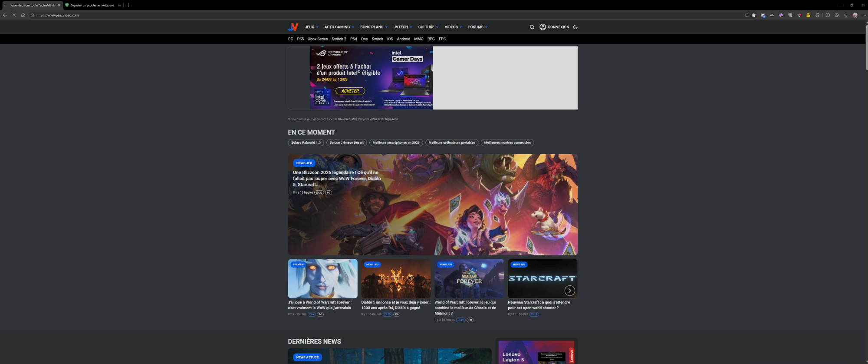
Task: Expand the BONS PLANS dropdown menu
Action: point(374,27)
